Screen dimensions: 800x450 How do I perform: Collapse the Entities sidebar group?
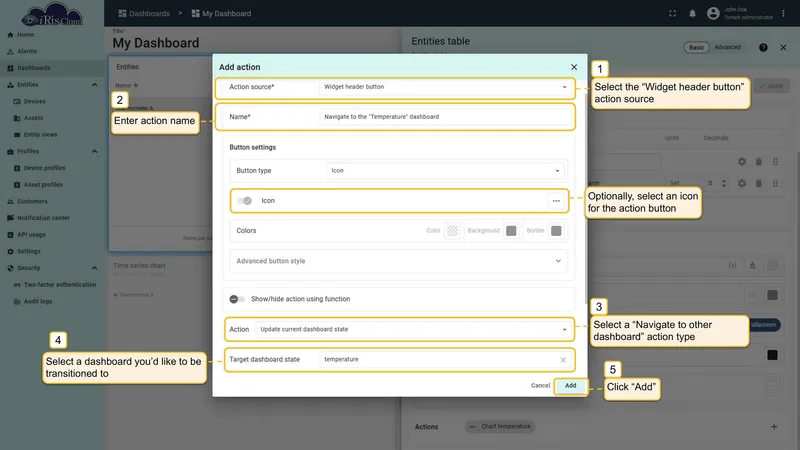[x=94, y=85]
